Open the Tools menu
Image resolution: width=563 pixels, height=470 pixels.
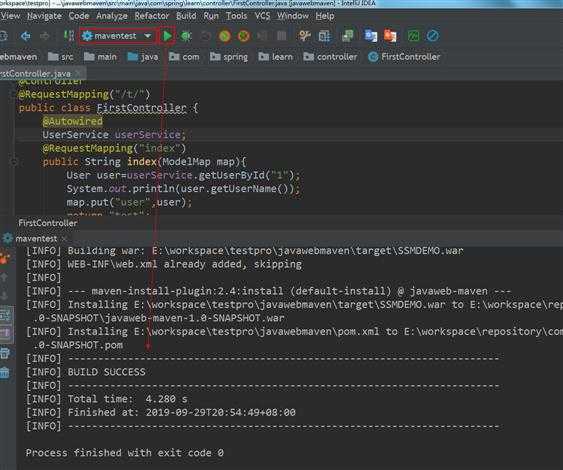click(x=236, y=16)
